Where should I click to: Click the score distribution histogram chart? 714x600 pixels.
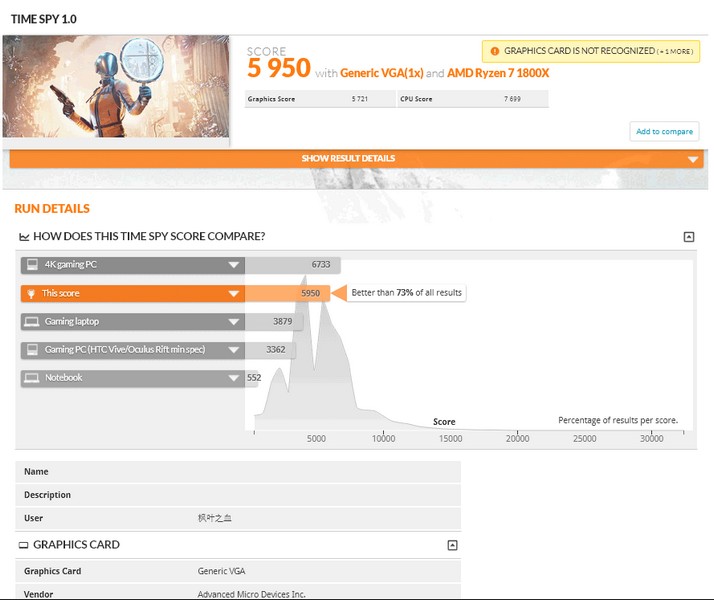[469, 346]
